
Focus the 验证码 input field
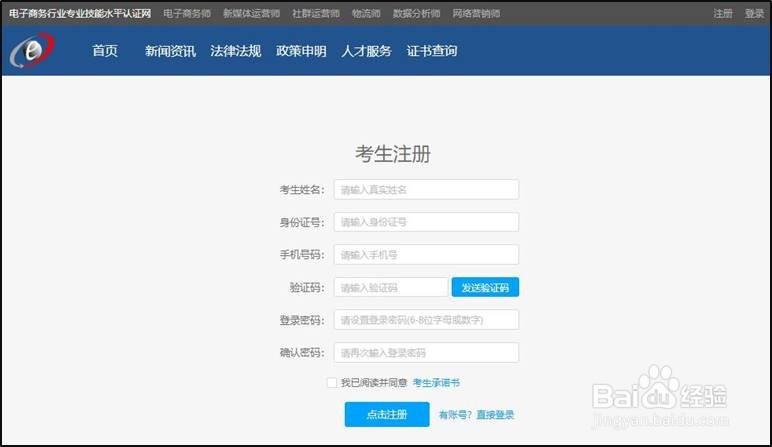391,287
